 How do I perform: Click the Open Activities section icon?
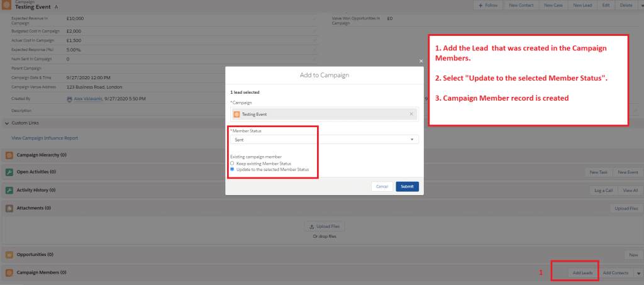(x=9, y=172)
